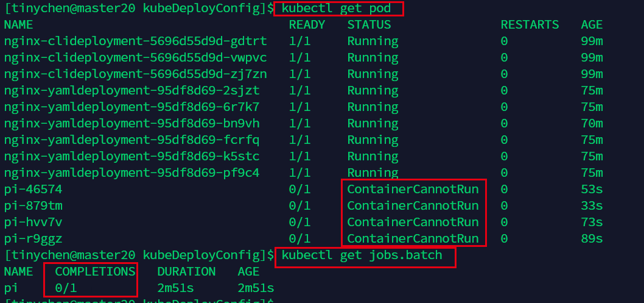Click pod name nginx-clideployment-5696d55d9d-vwpvc
This screenshot has height=303, width=644.
click(x=135, y=58)
